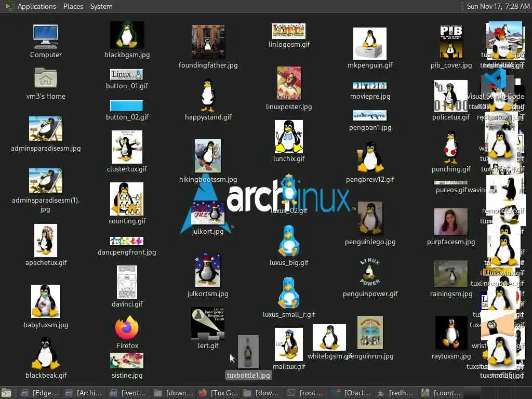Select the purpfacesm.jpg icon
The width and height of the screenshot is (532, 399).
coord(451,222)
